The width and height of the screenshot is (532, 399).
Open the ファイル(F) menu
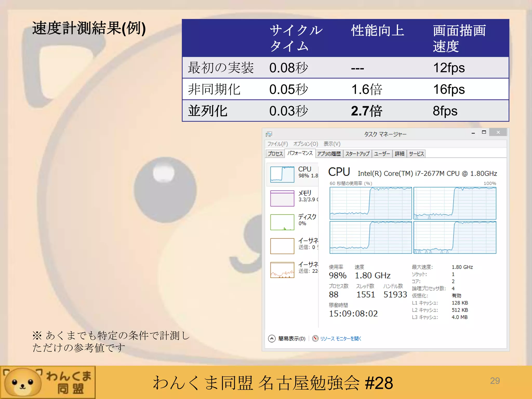click(277, 144)
